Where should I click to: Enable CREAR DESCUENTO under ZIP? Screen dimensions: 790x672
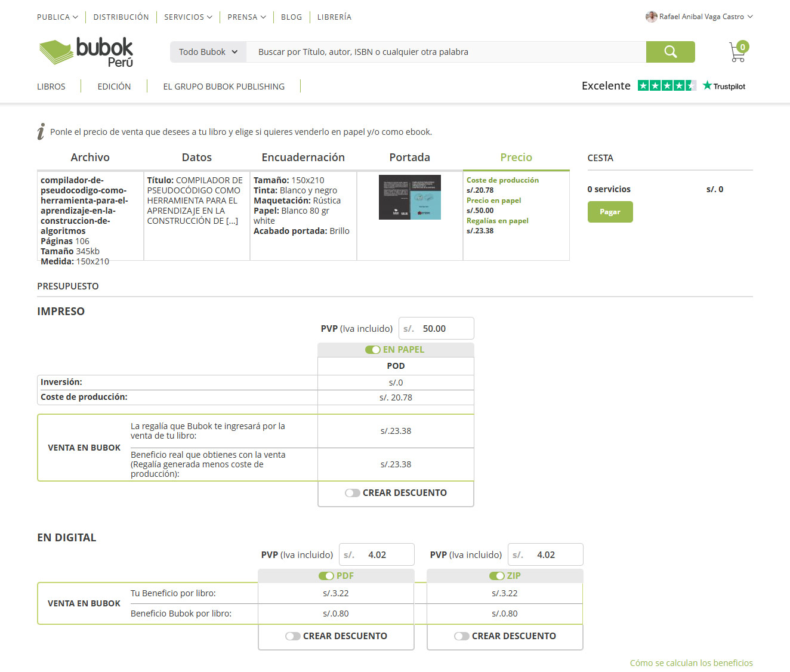pyautogui.click(x=462, y=636)
